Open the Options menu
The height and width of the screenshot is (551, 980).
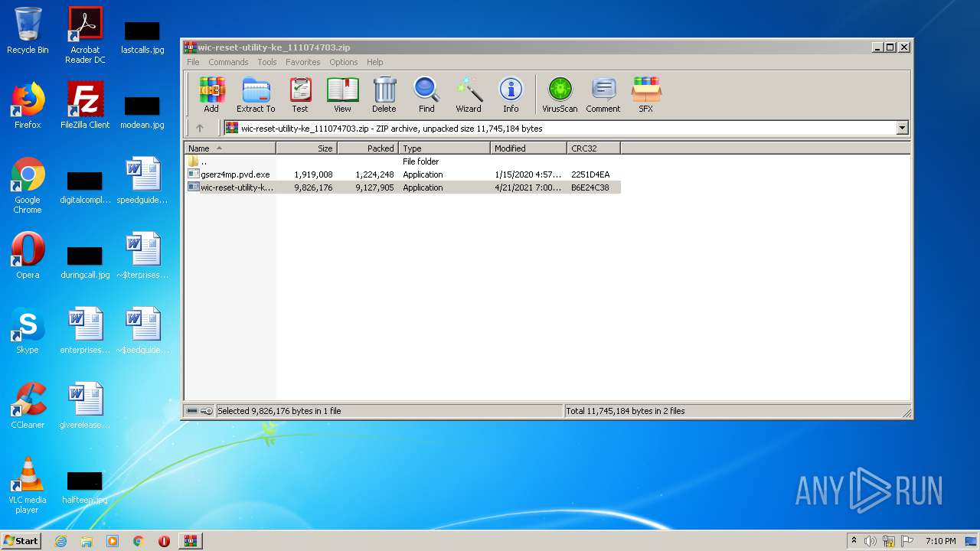[x=344, y=62]
